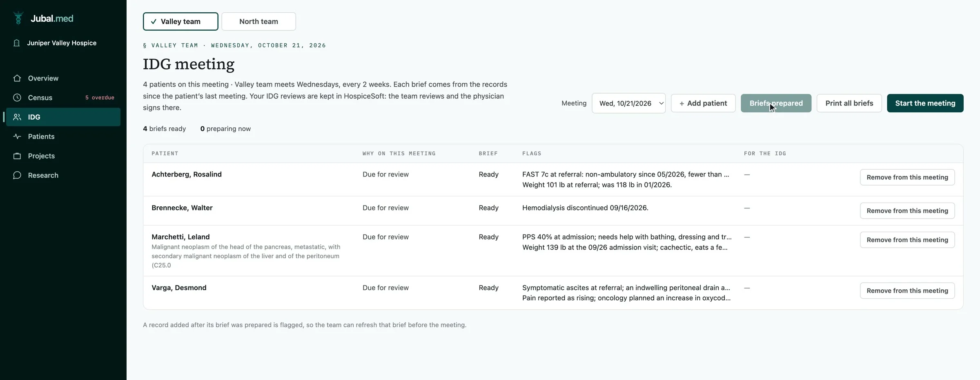Open patient Achterberg, Rosalind
980x380 pixels.
(187, 174)
